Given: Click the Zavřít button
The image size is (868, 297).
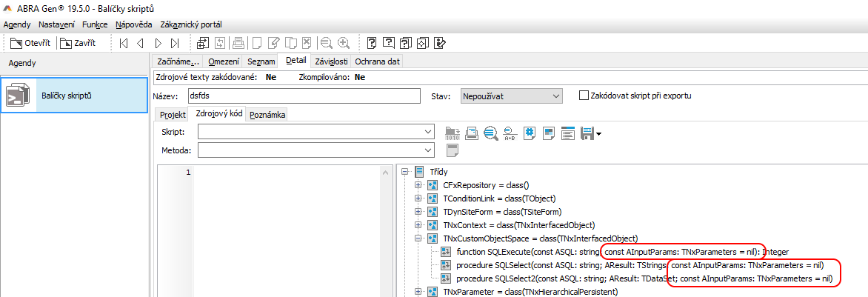Looking at the screenshot, I should (x=79, y=43).
